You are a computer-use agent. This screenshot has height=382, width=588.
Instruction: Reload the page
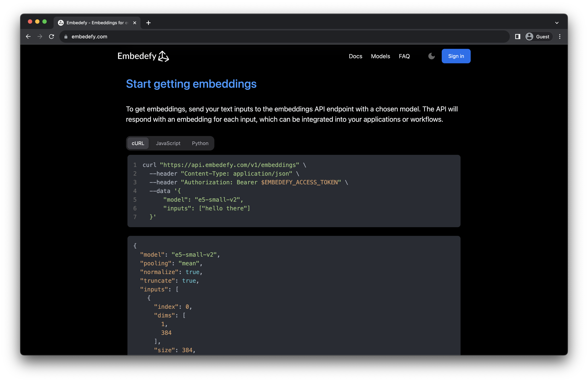coord(51,37)
